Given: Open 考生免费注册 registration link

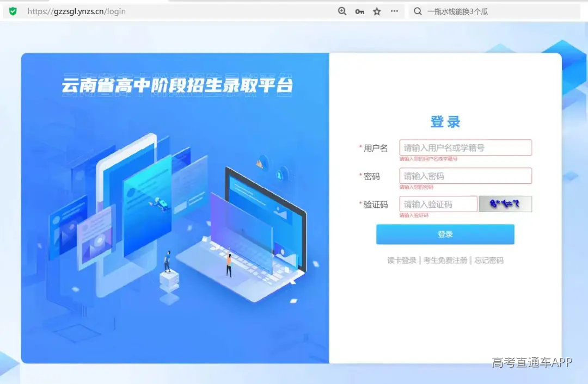Looking at the screenshot, I should tap(445, 261).
